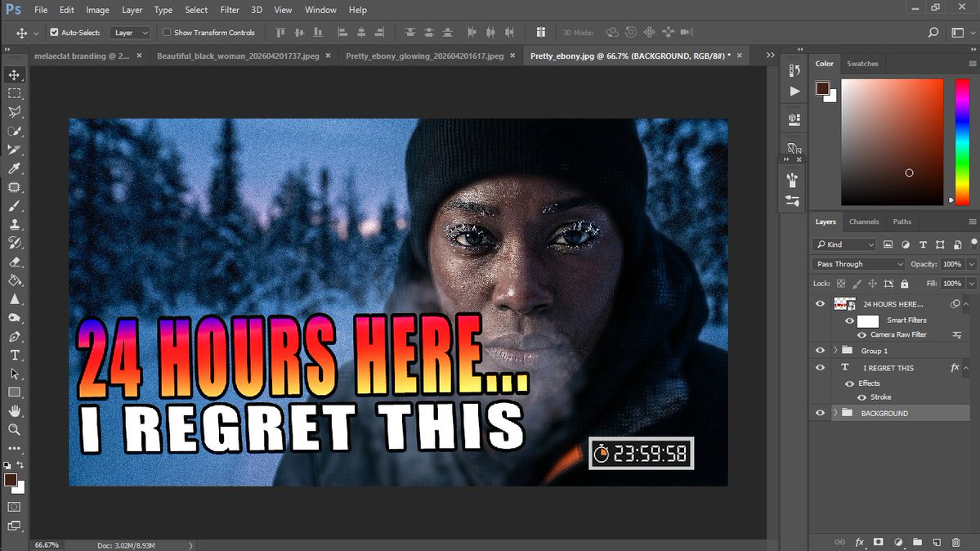Switch to the Channels tab

click(864, 222)
